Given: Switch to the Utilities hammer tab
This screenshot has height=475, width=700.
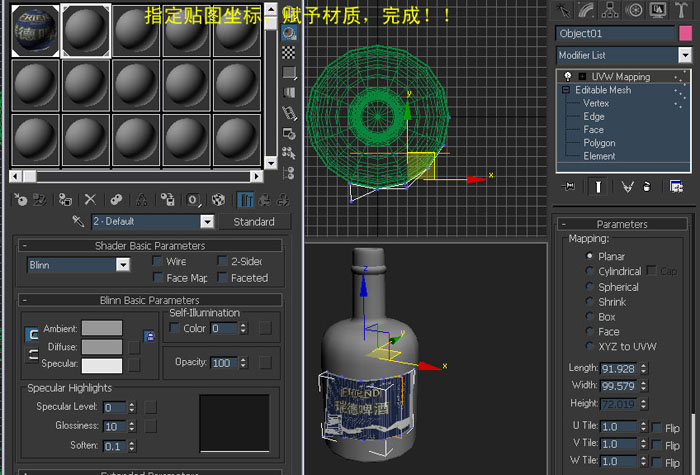Looking at the screenshot, I should [681, 10].
